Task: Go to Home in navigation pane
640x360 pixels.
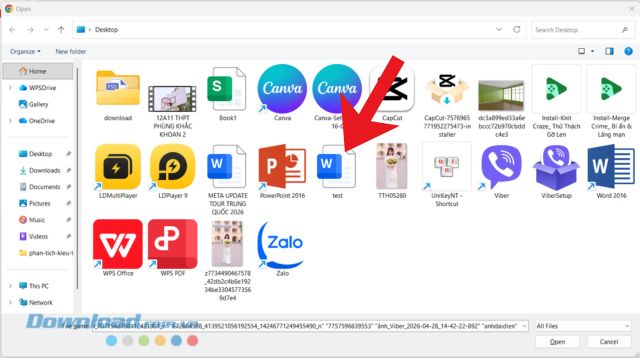Action: coord(38,71)
